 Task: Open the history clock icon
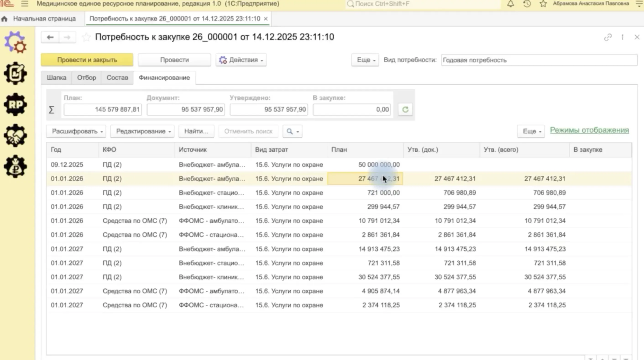tap(527, 4)
